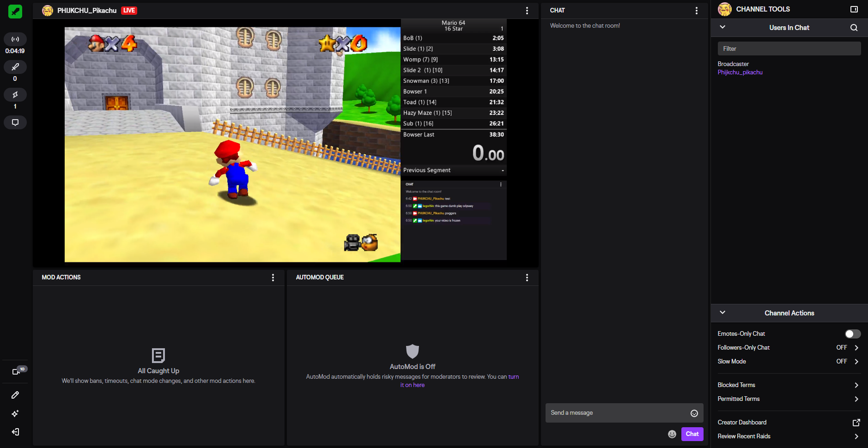Expand Slow Mode options arrow
The width and height of the screenshot is (868, 448).
[x=856, y=362]
